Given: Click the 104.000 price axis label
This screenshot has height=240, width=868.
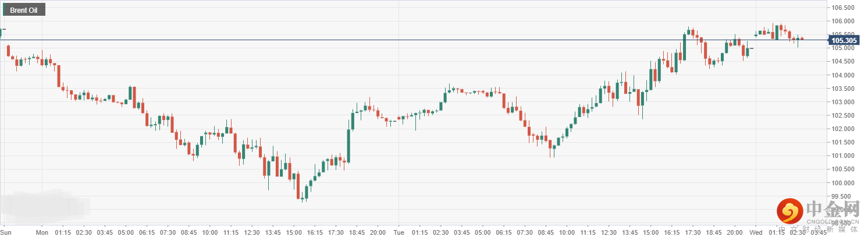Looking at the screenshot, I should click(x=844, y=75).
